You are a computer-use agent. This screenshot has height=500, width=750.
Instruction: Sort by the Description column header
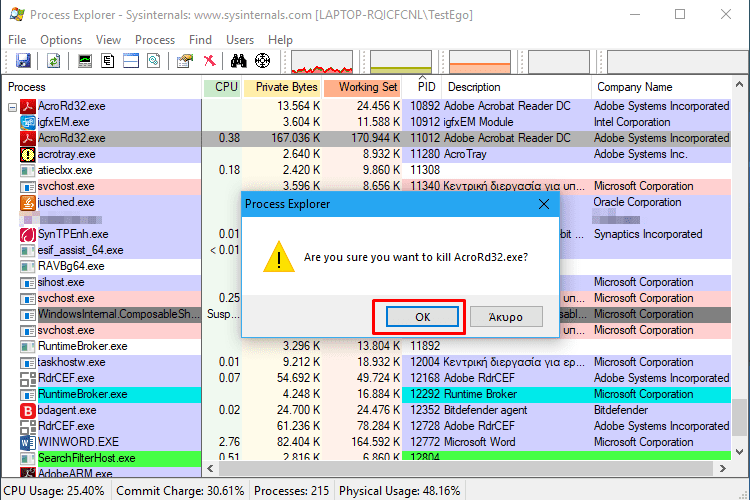point(517,87)
